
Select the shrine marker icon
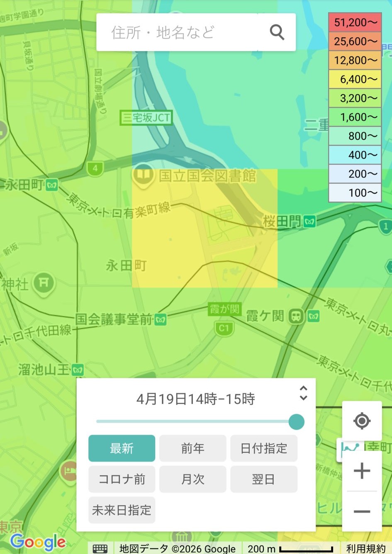pos(44,284)
